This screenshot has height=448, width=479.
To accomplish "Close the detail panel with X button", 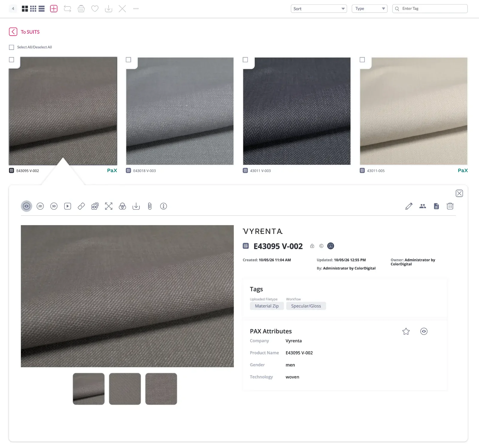I will point(459,193).
